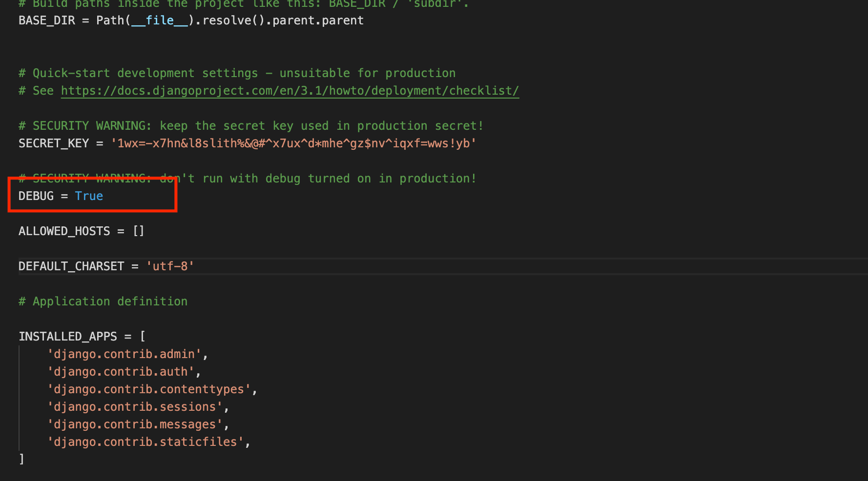Select the 'django.contrib.messages' entry
Screen dimensions: 868x481
tap(133, 424)
